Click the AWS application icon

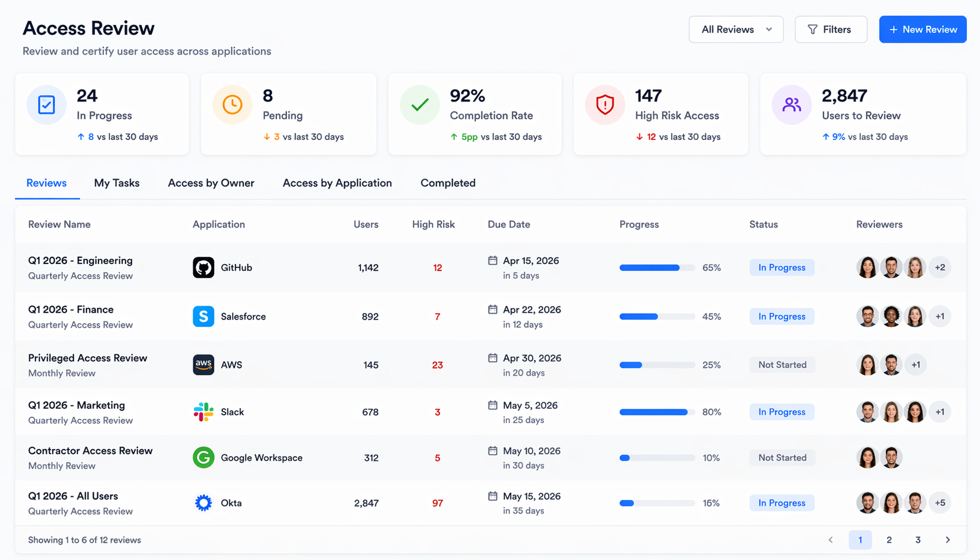point(203,364)
